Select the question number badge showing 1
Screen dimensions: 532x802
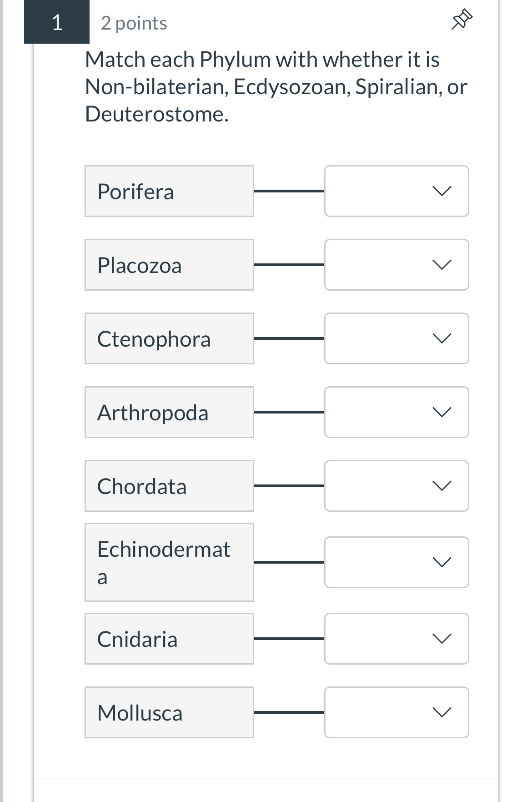pos(56,22)
